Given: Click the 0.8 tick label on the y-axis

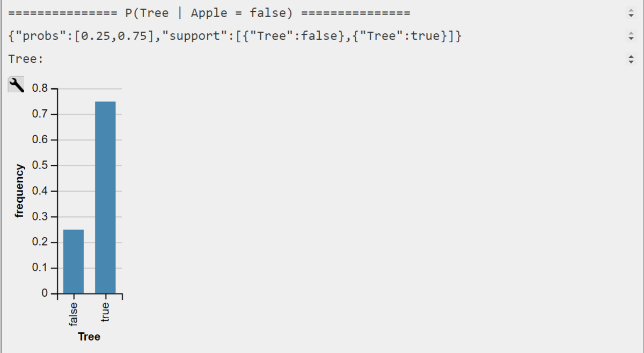Looking at the screenshot, I should (40, 88).
